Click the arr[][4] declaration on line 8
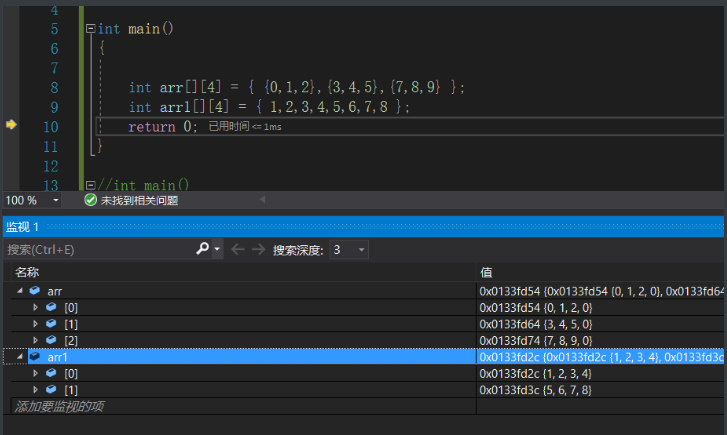Viewport: 727px width, 435px height. coord(296,87)
